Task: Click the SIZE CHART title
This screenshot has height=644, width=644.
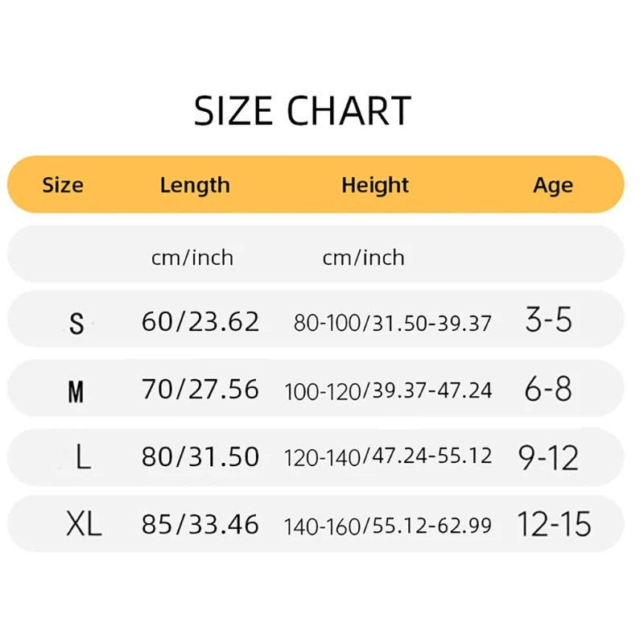Action: pyautogui.click(x=303, y=110)
